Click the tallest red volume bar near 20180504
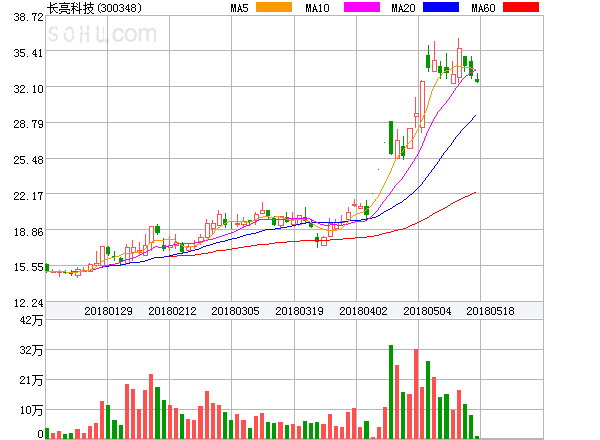 pyautogui.click(x=416, y=394)
